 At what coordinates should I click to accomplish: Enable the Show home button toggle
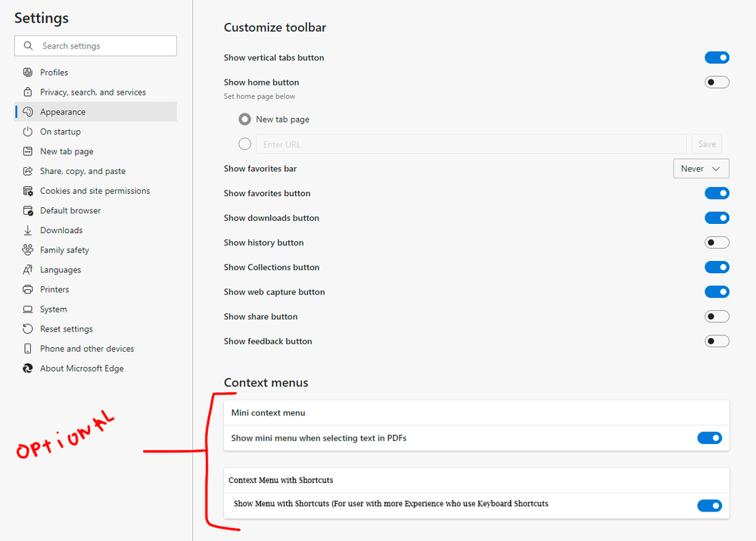[717, 82]
